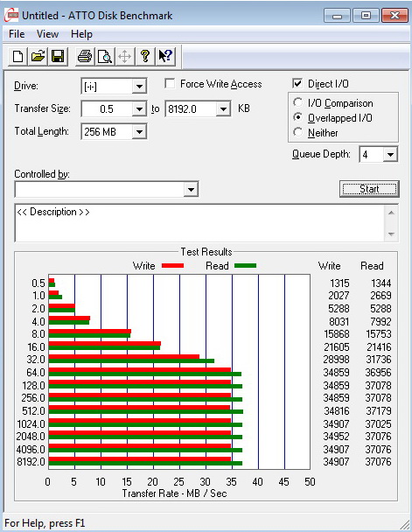Click status bar text For Help, press F1

click(x=45, y=523)
